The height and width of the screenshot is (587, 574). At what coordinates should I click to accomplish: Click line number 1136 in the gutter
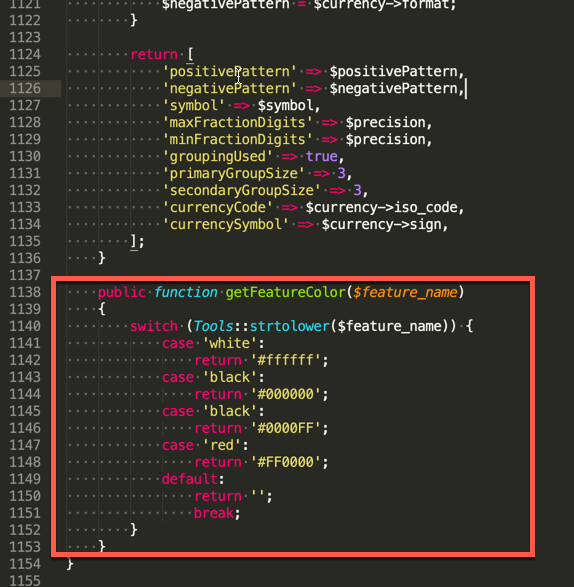(x=25, y=258)
